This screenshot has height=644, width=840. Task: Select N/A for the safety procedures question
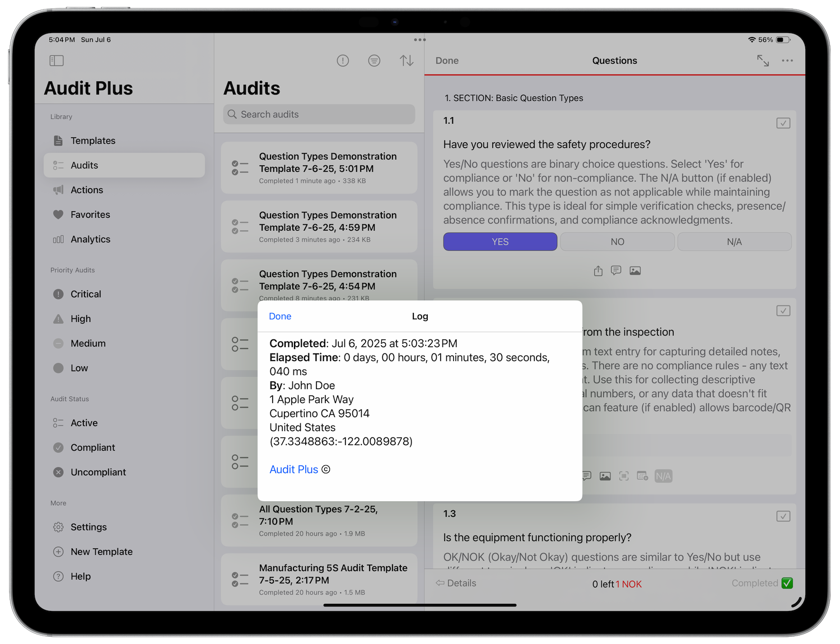(x=734, y=242)
